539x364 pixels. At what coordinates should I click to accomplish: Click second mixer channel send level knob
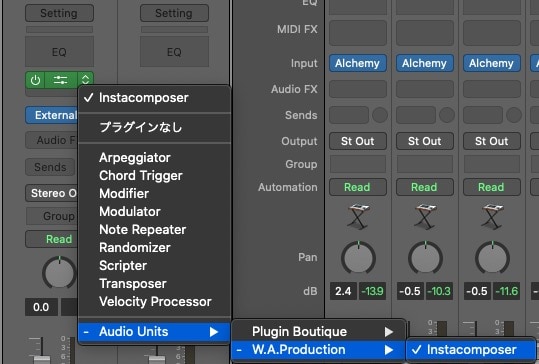pos(447,115)
